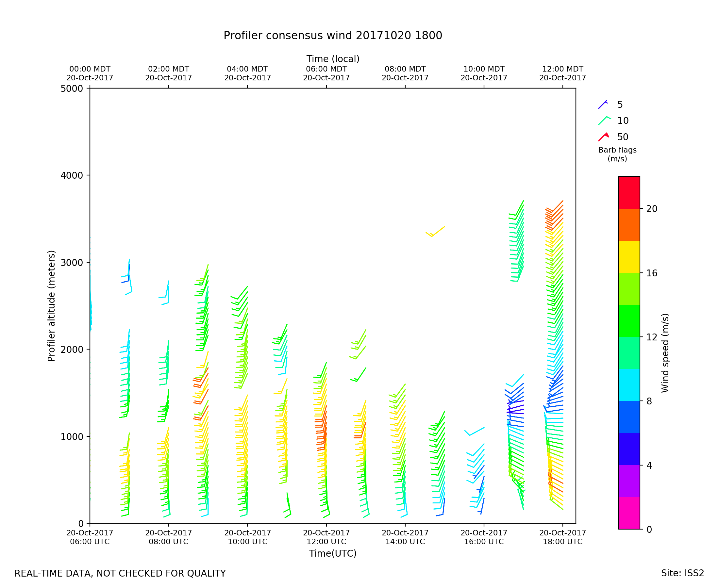The width and height of the screenshot is (719, 588).
Task: Click the yellow colorbar segment below 20
Action: (x=629, y=257)
